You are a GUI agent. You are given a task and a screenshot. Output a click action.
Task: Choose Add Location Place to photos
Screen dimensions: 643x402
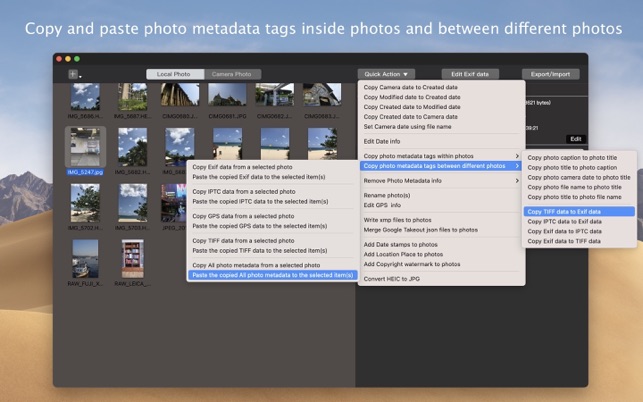point(441,255)
